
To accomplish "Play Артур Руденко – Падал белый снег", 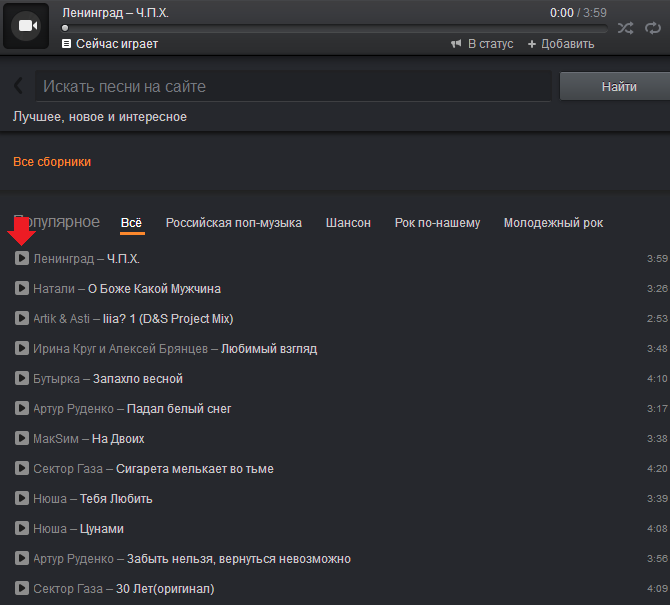I will click(22, 408).
